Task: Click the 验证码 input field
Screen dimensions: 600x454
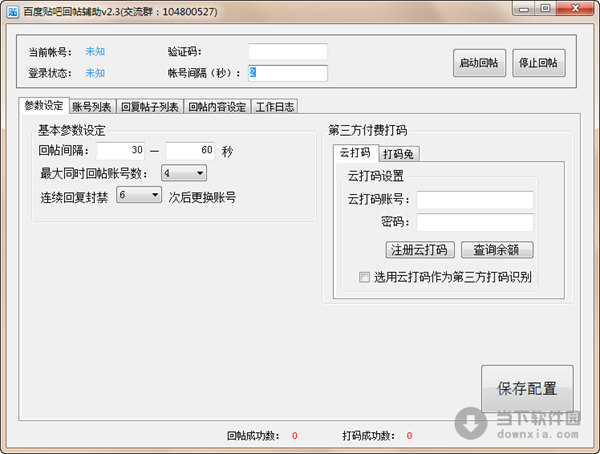Action: (288, 52)
